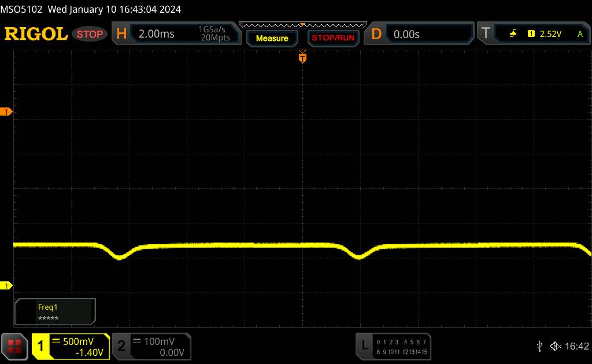592x364 pixels.
Task: Open the delay D settings
Action: coord(376,34)
